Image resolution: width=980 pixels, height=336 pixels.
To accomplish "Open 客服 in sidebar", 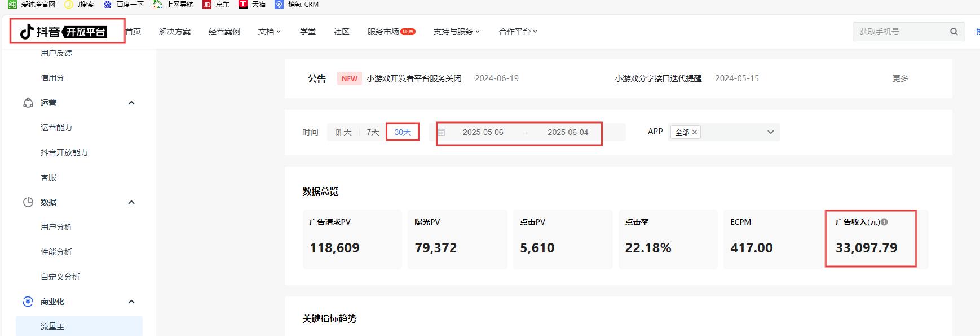I will click(x=48, y=177).
